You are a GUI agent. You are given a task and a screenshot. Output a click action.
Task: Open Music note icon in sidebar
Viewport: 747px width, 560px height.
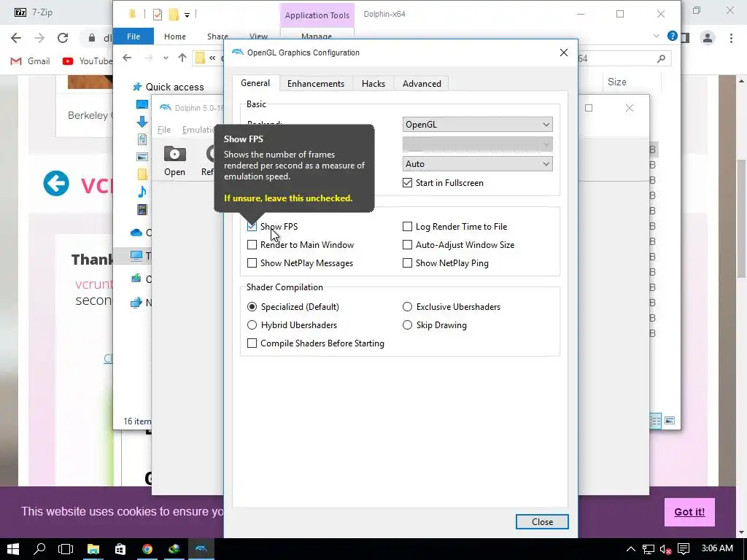click(x=142, y=192)
